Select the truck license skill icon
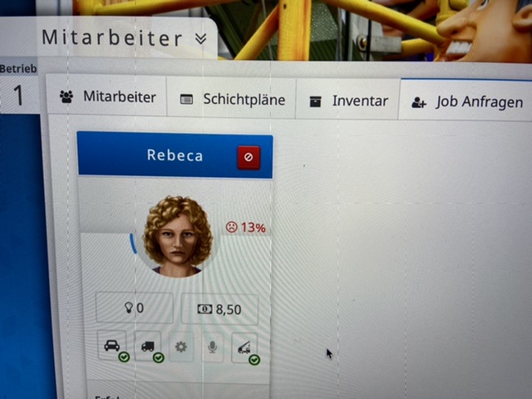 (x=148, y=346)
